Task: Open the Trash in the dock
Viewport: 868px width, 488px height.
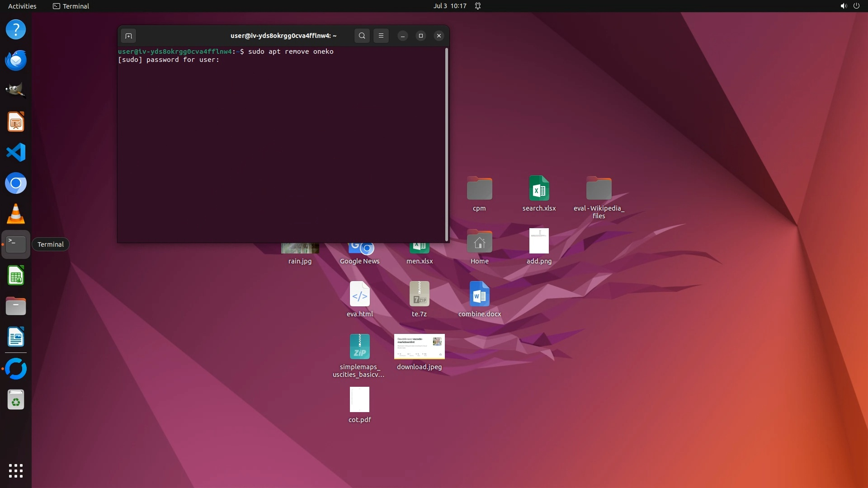Action: coord(16,400)
